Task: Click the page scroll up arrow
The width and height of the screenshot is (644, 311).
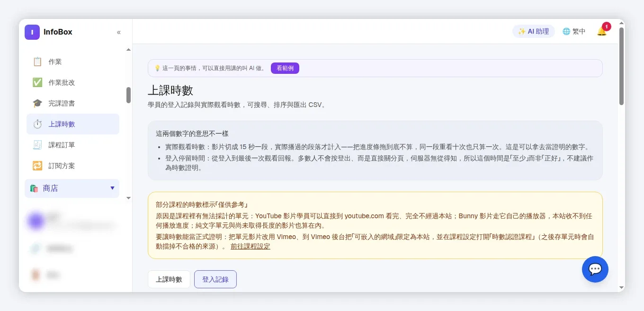Action: coord(622,23)
